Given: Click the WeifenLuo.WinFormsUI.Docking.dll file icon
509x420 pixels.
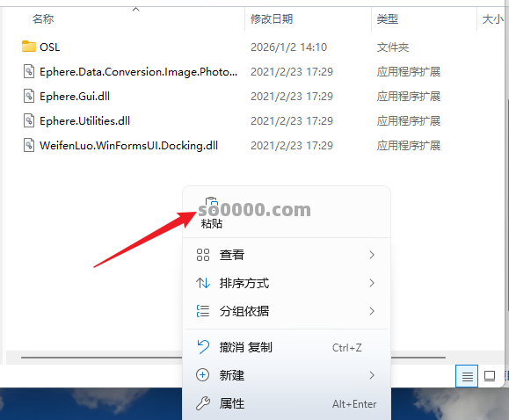Looking at the screenshot, I should 29,145.
